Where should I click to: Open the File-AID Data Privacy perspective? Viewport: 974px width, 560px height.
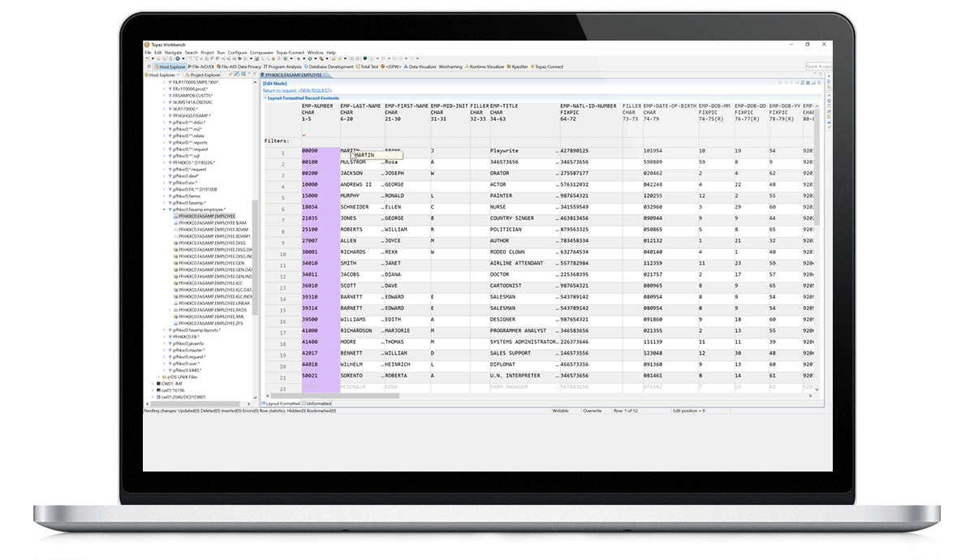pos(239,67)
